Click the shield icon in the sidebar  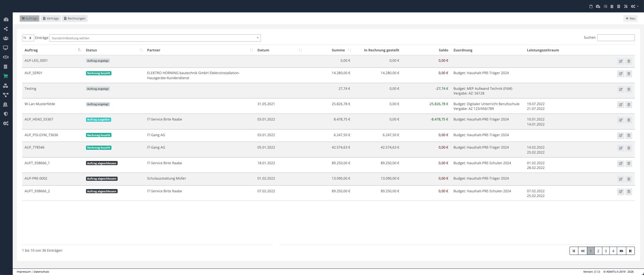pos(6,114)
